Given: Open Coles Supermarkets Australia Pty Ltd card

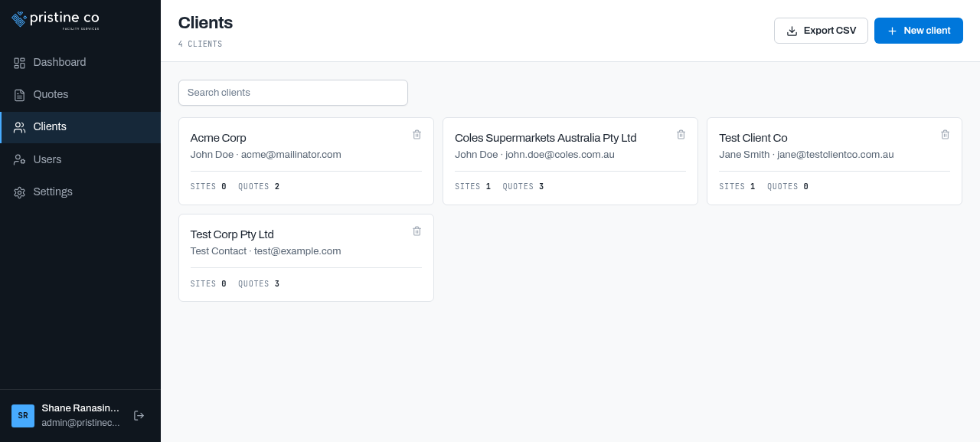Looking at the screenshot, I should tap(570, 162).
